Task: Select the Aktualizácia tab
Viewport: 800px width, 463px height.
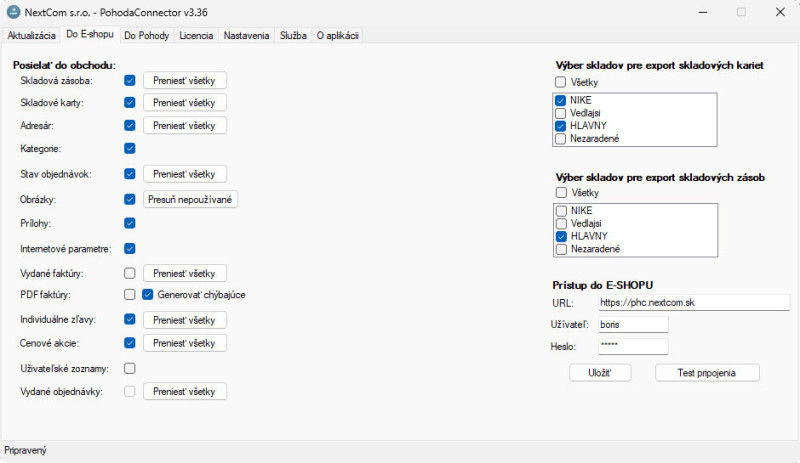Action: tap(31, 35)
